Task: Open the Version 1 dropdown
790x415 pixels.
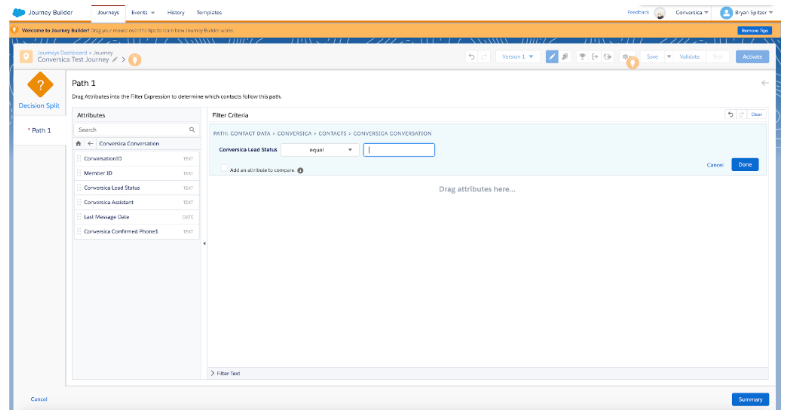Action: pos(517,57)
